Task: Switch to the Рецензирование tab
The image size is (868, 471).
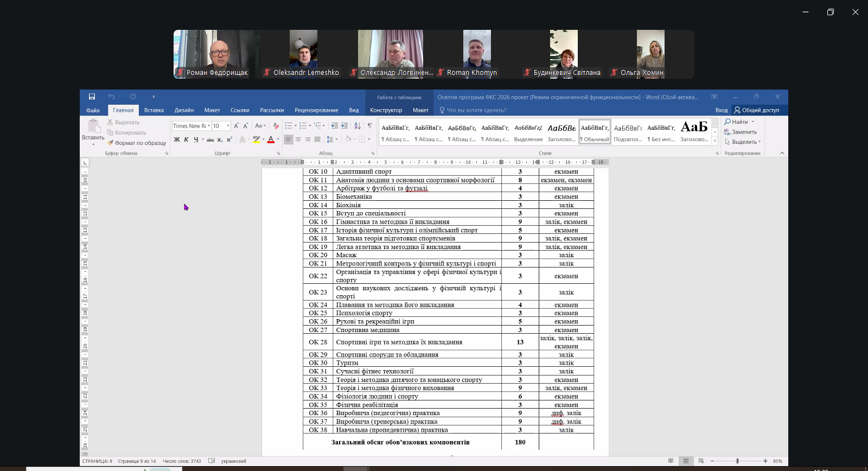Action: point(316,110)
